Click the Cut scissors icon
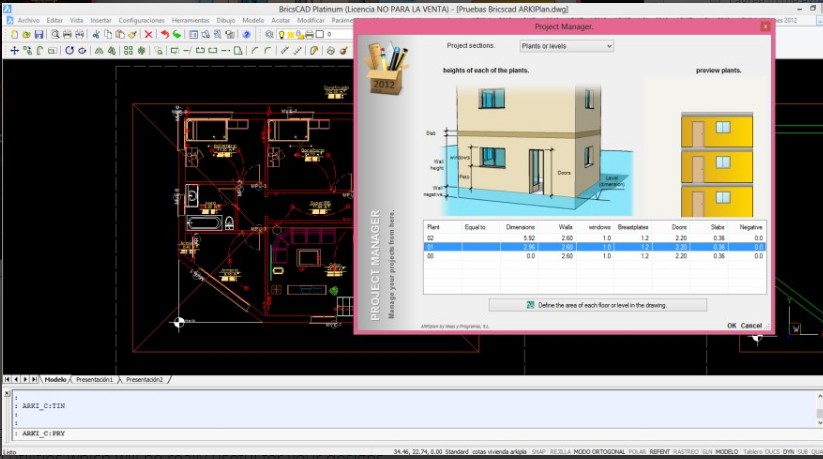Viewport: 823px width, 459px height. [x=96, y=35]
